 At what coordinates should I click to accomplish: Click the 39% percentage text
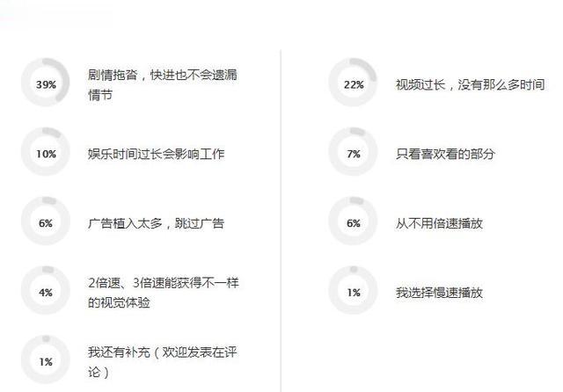click(x=46, y=84)
